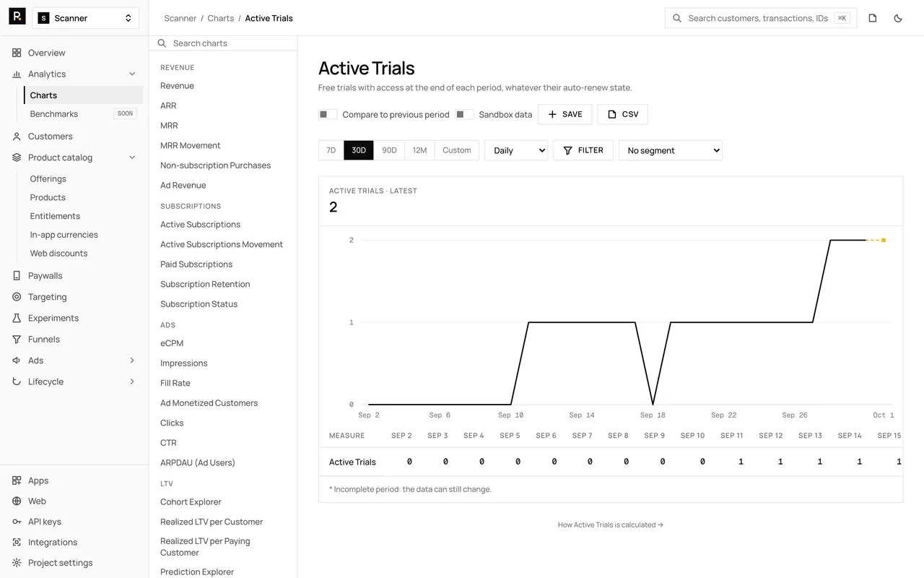Viewport: 924px width, 578px height.
Task: Click the Ads megaphone icon
Action: coord(17,361)
